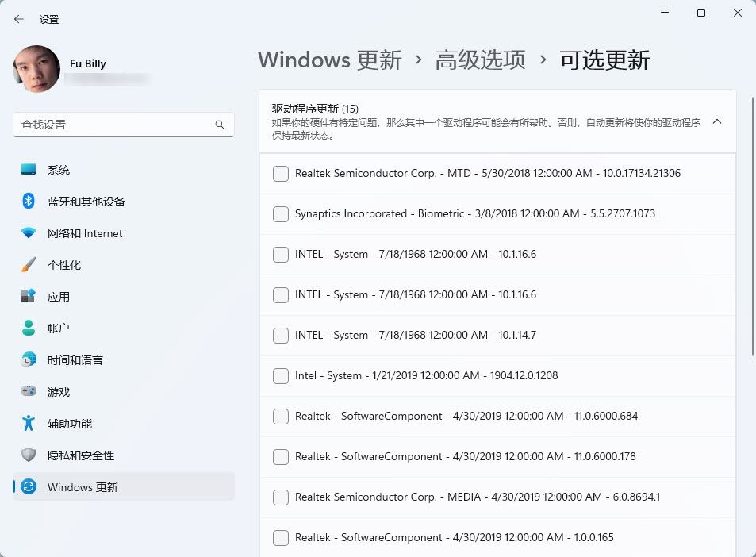Check the Realtek MTD driver update
This screenshot has height=557, width=756.
[280, 173]
